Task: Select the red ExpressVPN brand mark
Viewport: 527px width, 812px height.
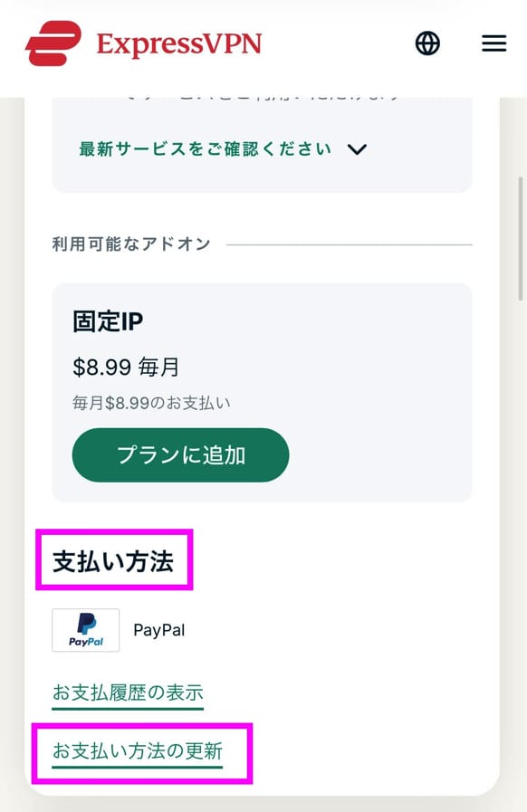Action: click(x=53, y=42)
